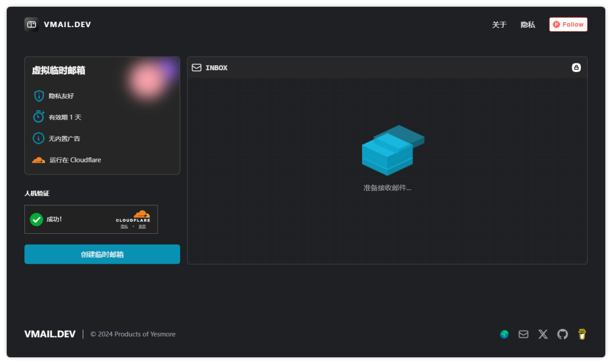Click the INBOX envelope icon
The image size is (612, 364).
[197, 68]
